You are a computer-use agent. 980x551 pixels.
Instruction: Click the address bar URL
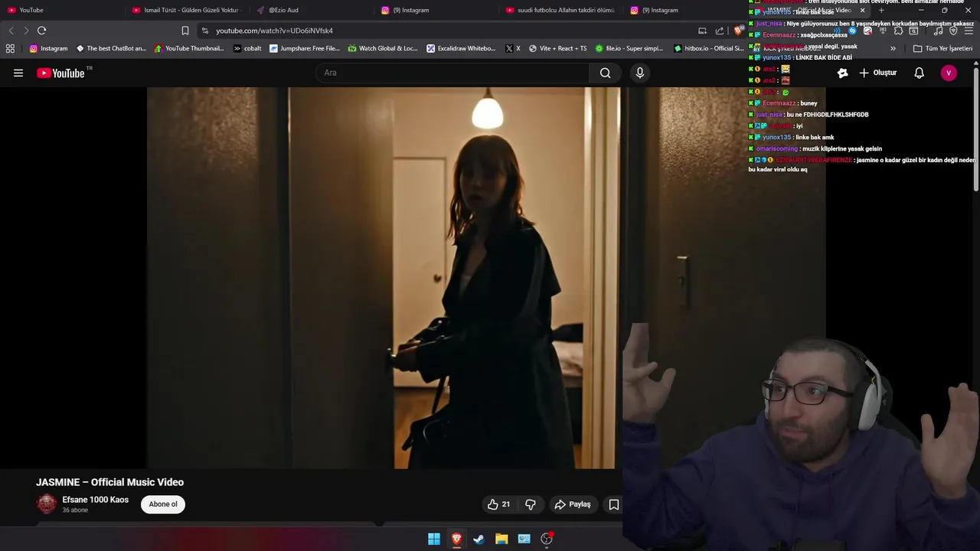(274, 31)
